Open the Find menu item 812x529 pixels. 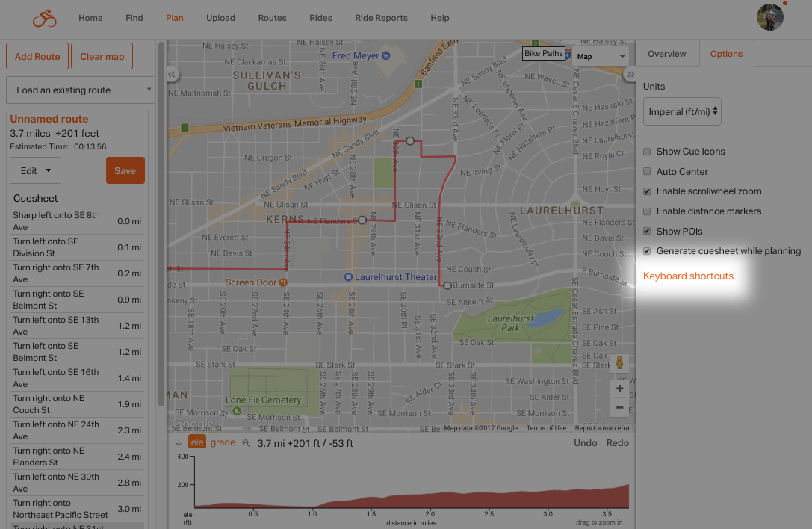(134, 18)
